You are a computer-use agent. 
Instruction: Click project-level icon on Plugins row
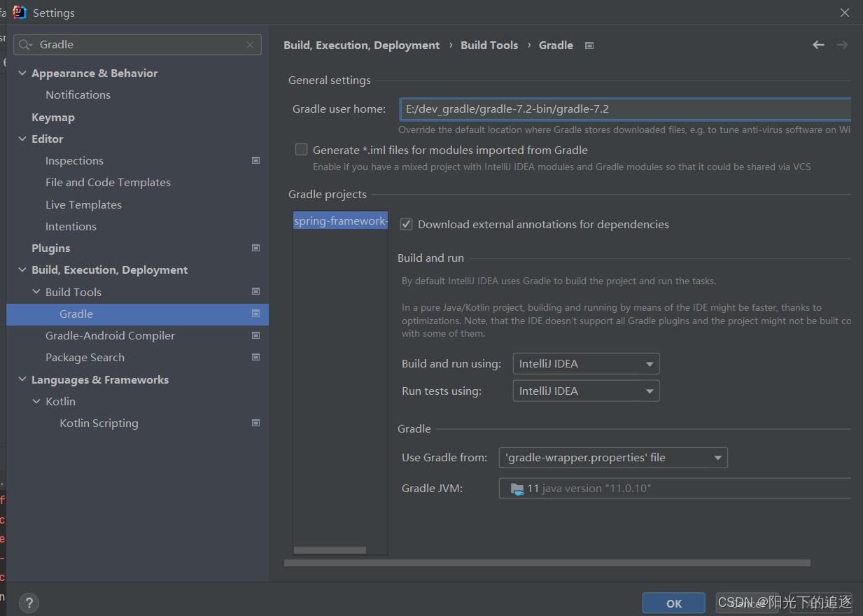(255, 248)
